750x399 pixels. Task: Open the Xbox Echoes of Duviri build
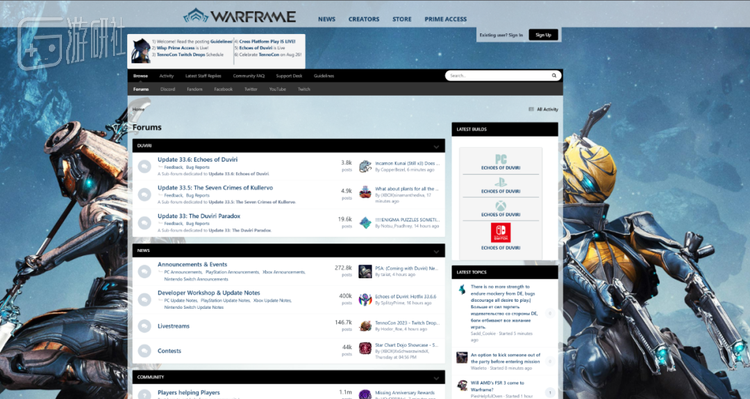pyautogui.click(x=501, y=209)
